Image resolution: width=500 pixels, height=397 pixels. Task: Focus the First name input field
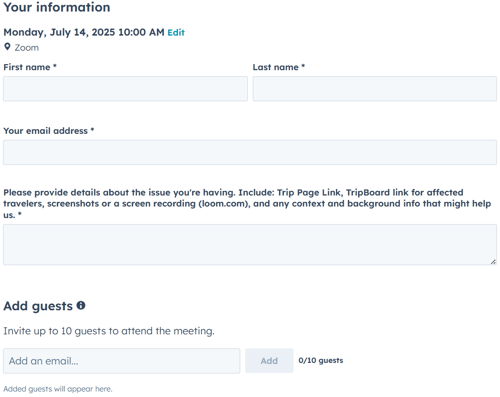[125, 89]
